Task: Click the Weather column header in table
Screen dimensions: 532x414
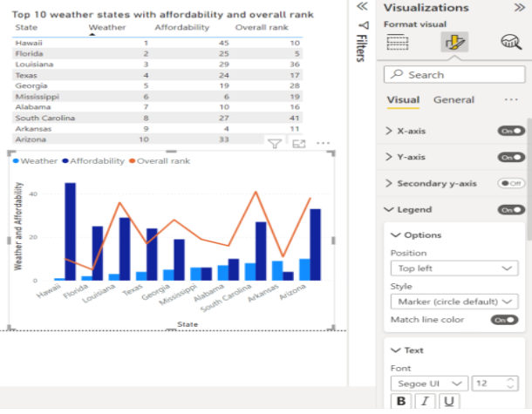Action: (x=106, y=28)
